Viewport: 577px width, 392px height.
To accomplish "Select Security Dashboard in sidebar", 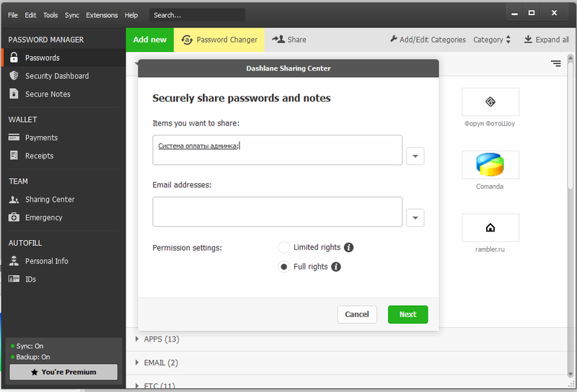I will [x=63, y=76].
